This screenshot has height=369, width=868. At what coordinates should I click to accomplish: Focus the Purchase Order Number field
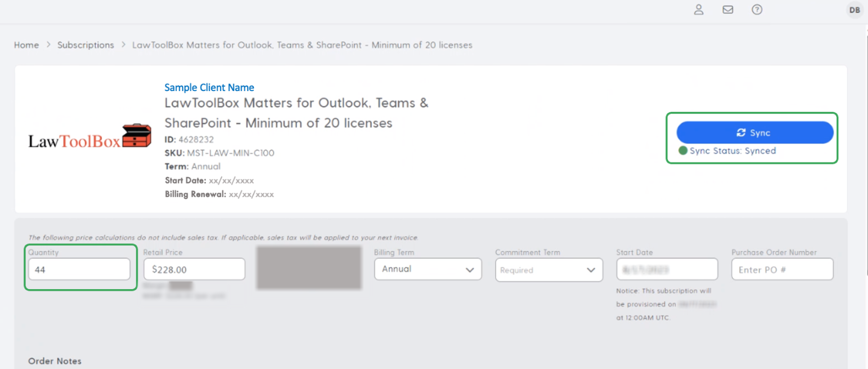click(782, 269)
